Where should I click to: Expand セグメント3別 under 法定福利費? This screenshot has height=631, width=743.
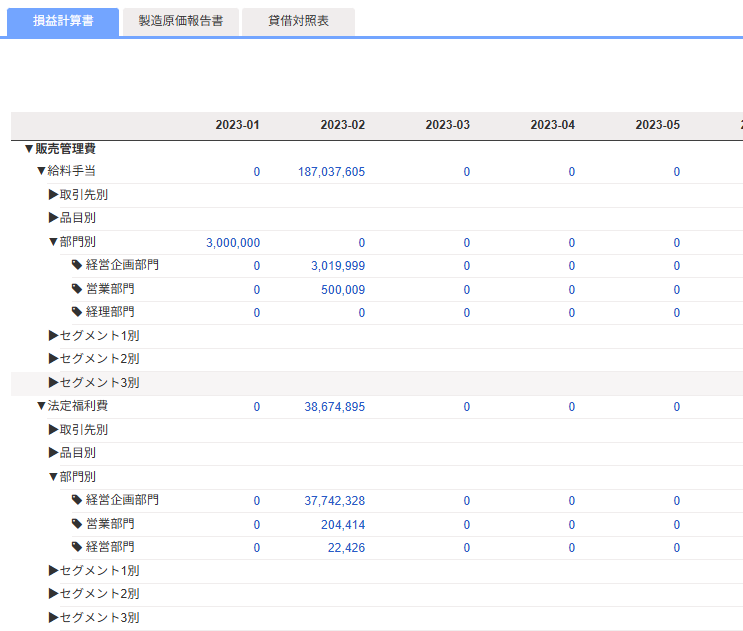point(54,617)
